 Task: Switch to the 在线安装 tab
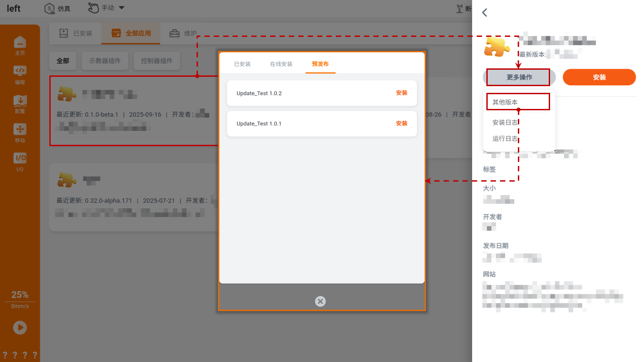click(281, 64)
